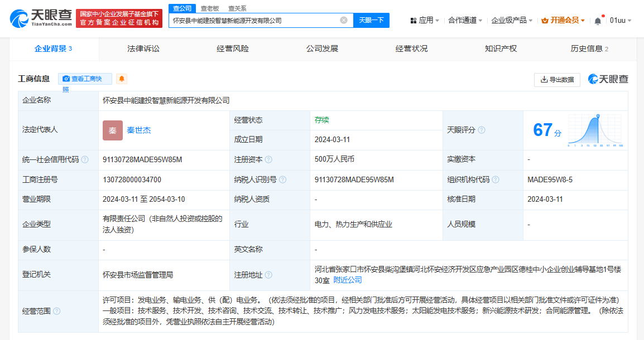Click the 附近公司 link
The height and width of the screenshot is (340, 644).
pos(348,280)
